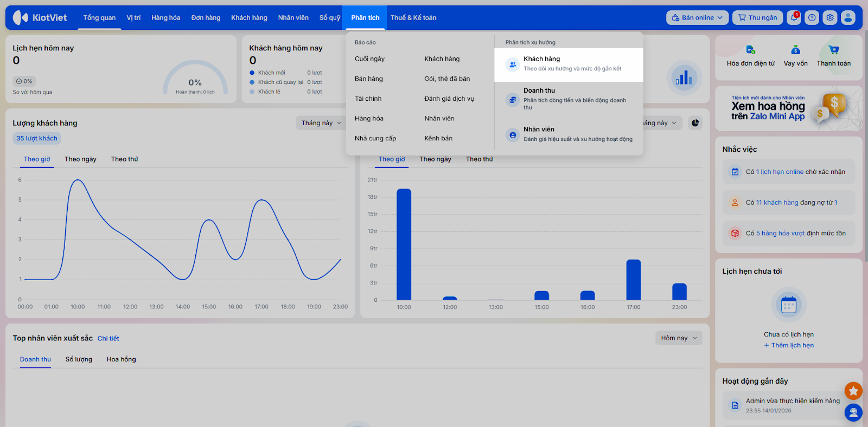Click the Thanh toán cart icon
This screenshot has height=427, width=868.
[x=834, y=50]
